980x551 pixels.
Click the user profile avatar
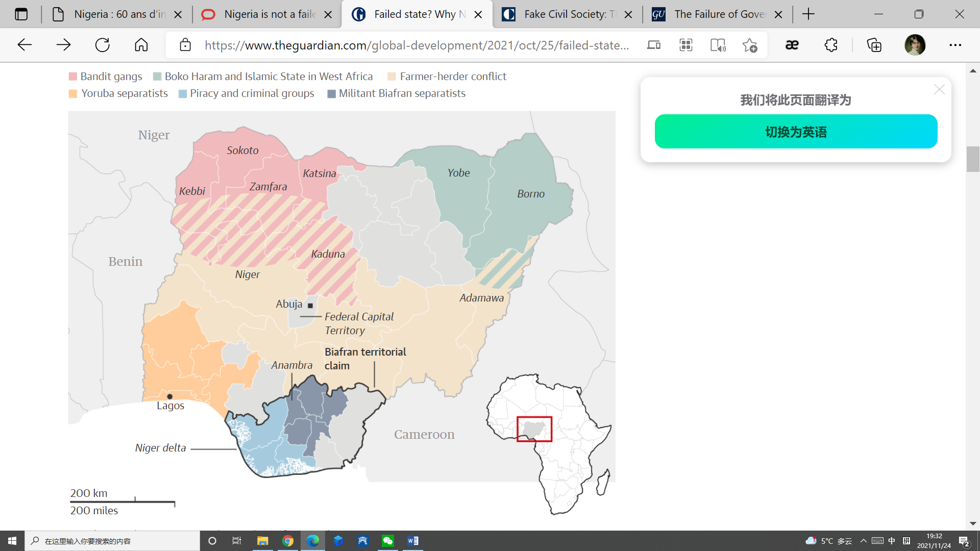[915, 45]
